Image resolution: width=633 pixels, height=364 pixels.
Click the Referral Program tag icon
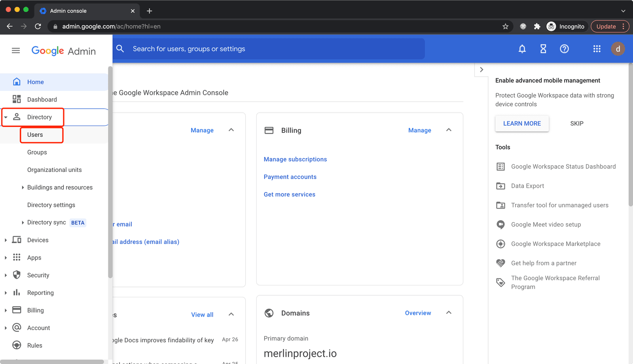[500, 282]
